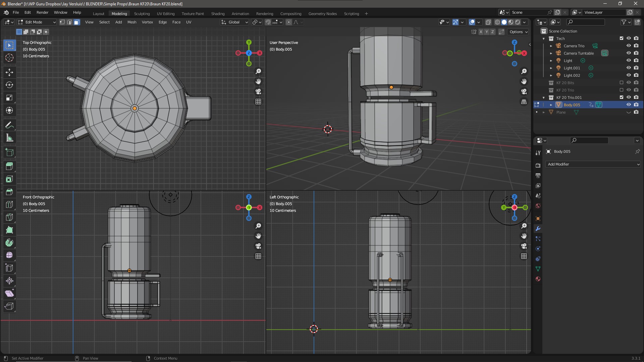Open the Physics Properties tab
The height and width of the screenshot is (362, 644).
[538, 248]
